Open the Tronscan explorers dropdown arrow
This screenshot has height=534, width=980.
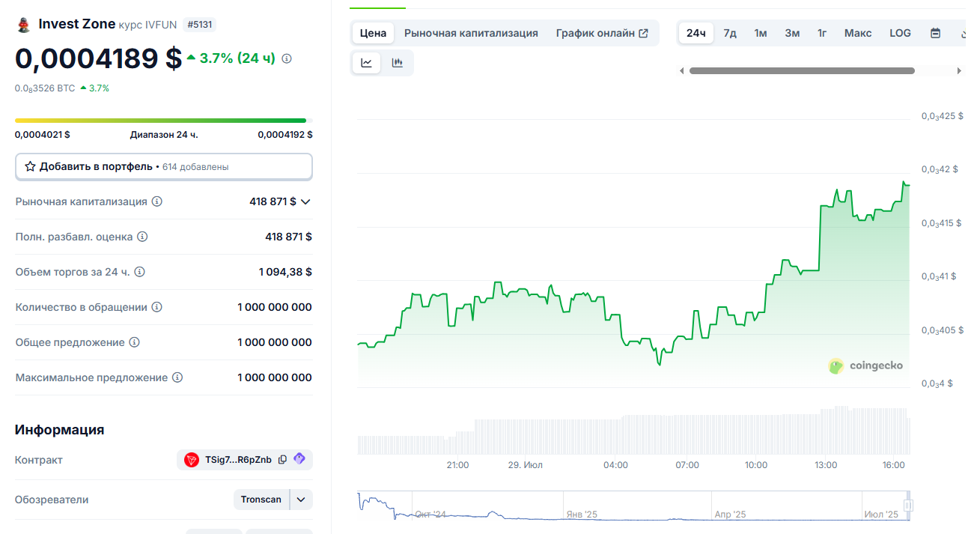point(301,500)
